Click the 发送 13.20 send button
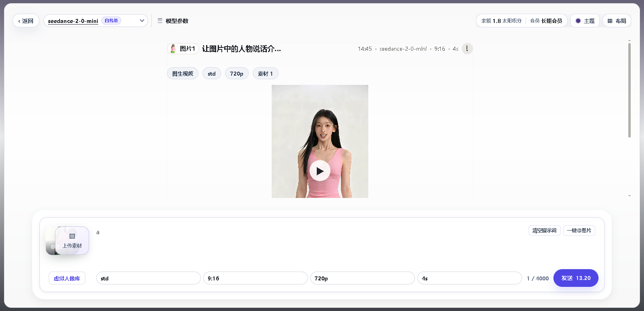644x311 pixels. point(576,278)
